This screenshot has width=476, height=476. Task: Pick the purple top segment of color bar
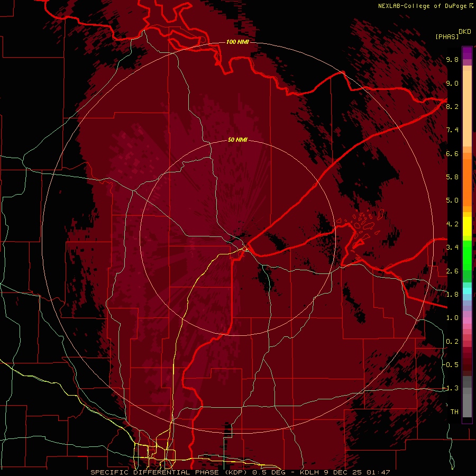coord(467,53)
